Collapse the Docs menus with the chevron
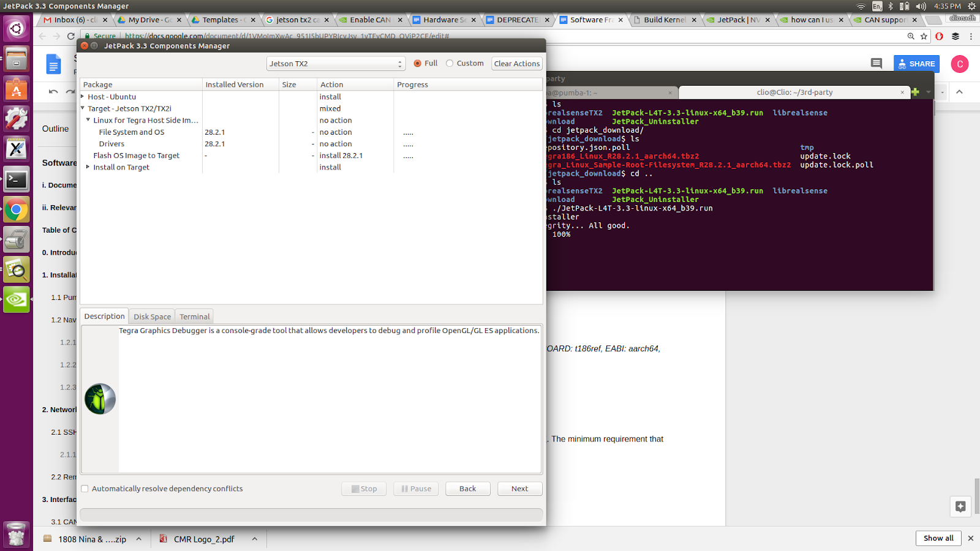This screenshot has height=551, width=980. pyautogui.click(x=959, y=92)
